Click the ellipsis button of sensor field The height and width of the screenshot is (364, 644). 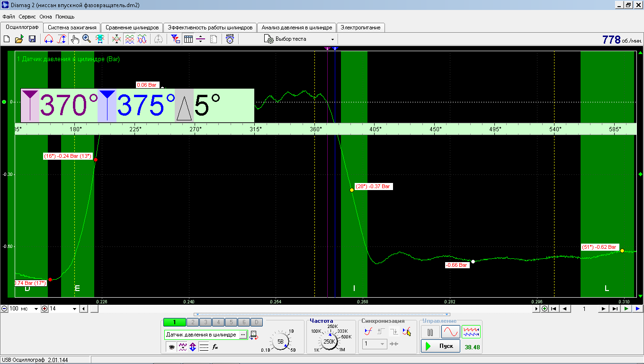[x=243, y=335]
